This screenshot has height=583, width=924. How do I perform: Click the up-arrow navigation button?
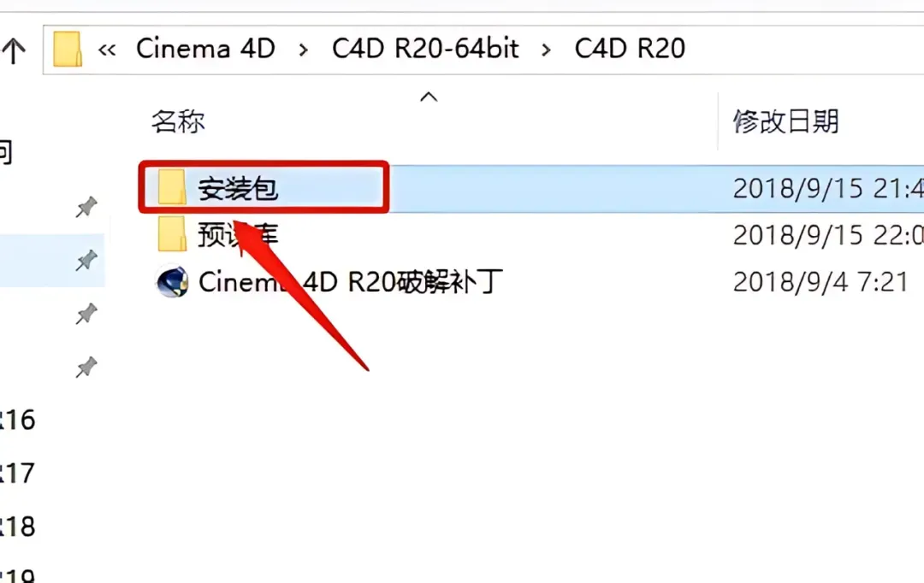14,50
